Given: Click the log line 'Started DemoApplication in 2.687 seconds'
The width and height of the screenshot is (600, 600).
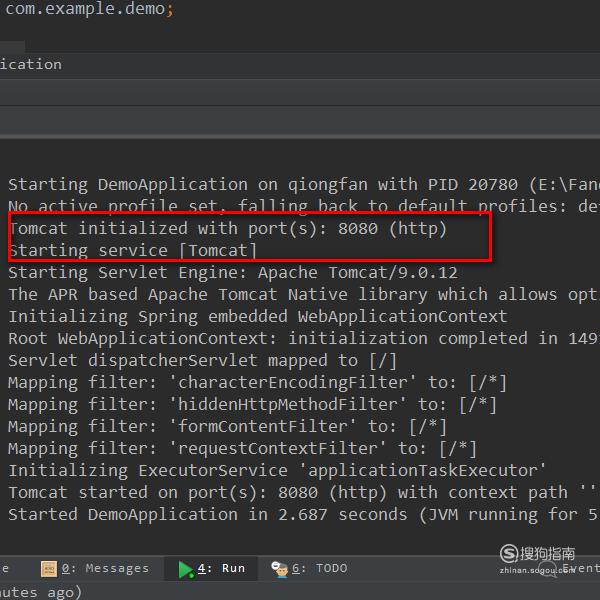Looking at the screenshot, I should click(x=304, y=515).
